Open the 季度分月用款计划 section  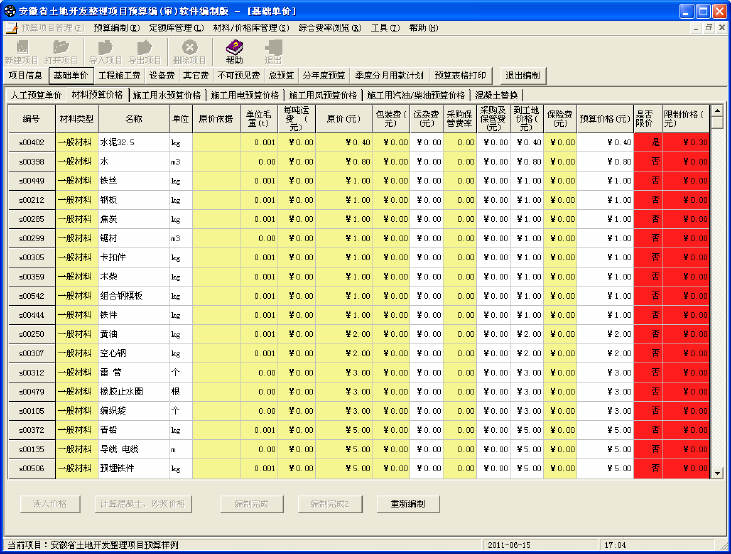[389, 75]
